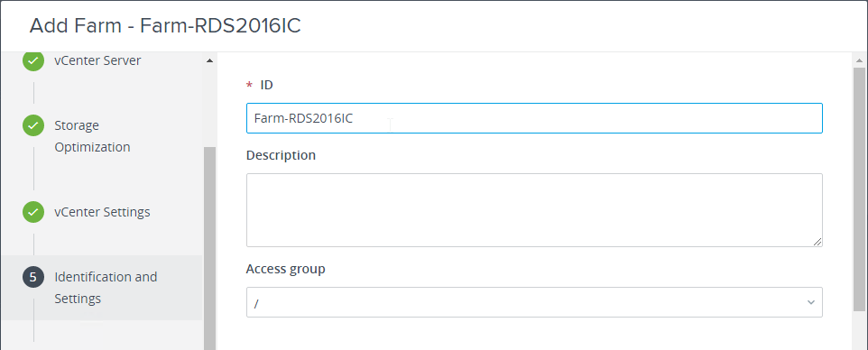The image size is (868, 350).
Task: Return to the vCenter Settings step
Action: (102, 212)
